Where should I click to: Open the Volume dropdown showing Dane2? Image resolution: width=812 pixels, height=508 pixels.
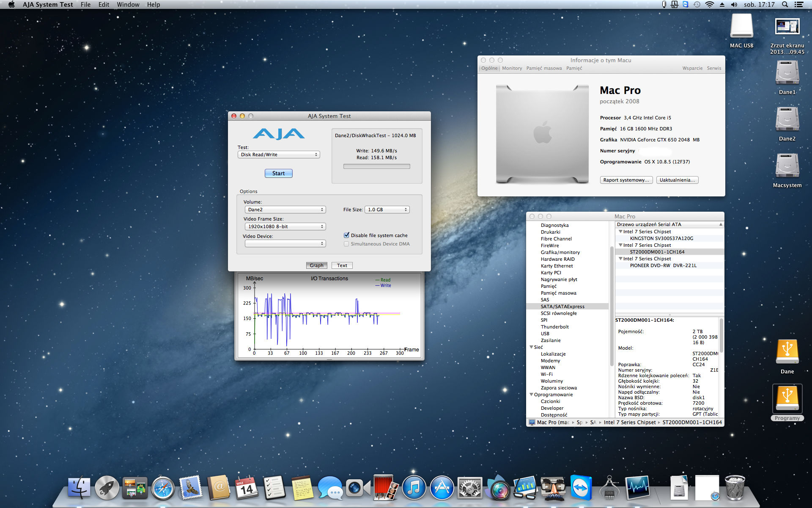(285, 210)
